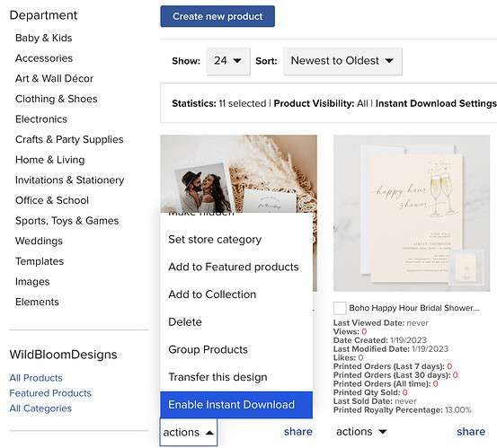Open the Featured Products link

click(50, 393)
